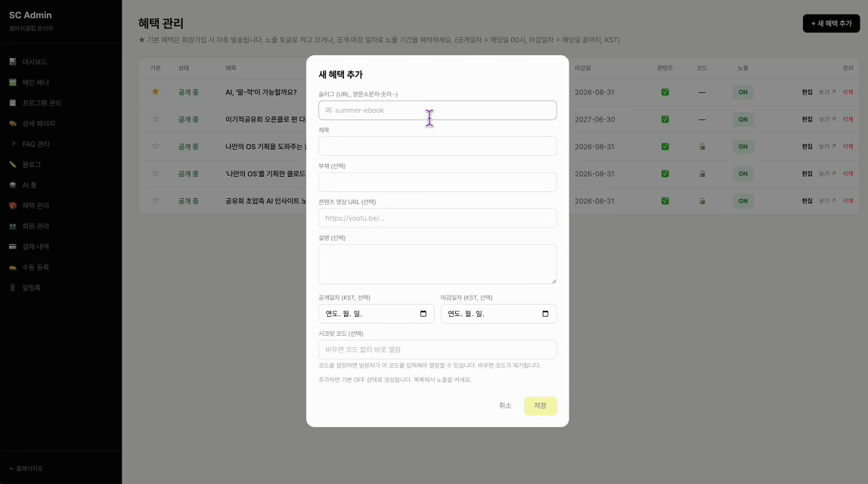Click the 2027-06-30 deadline cell
The image size is (868, 484).
point(594,119)
